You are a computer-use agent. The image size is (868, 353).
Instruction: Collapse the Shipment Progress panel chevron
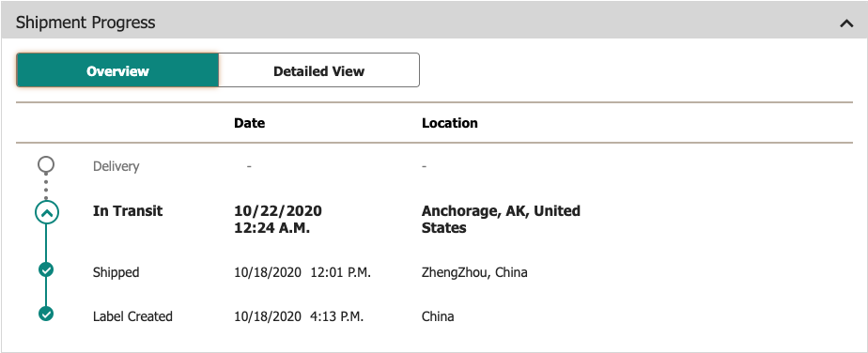click(x=846, y=23)
